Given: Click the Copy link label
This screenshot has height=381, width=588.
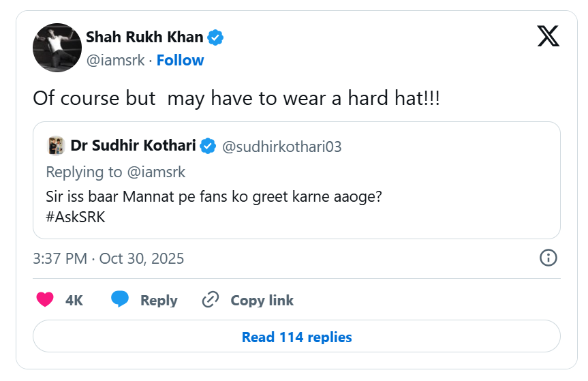Looking at the screenshot, I should (262, 300).
